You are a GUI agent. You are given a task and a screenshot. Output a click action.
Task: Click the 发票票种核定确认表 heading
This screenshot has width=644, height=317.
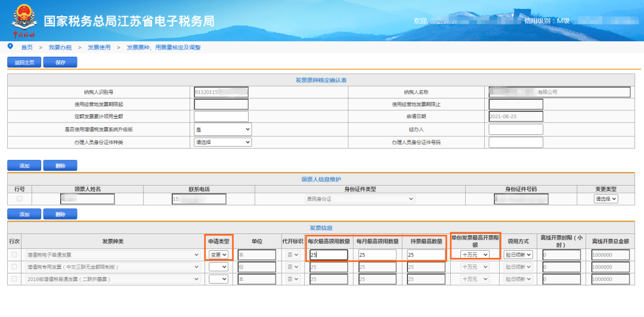(321, 80)
